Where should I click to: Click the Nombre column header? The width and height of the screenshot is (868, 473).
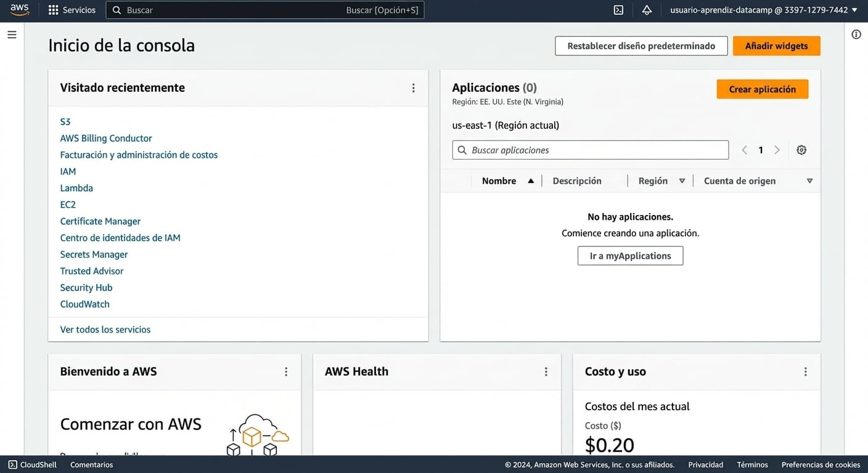(x=499, y=180)
